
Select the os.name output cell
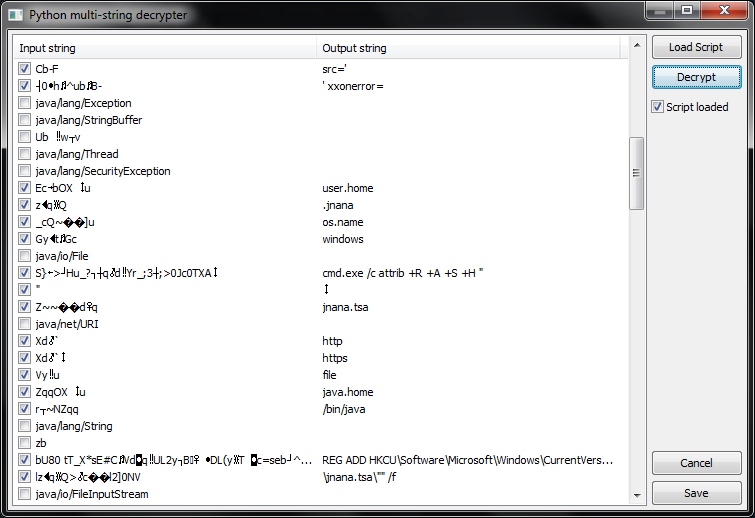(x=343, y=222)
